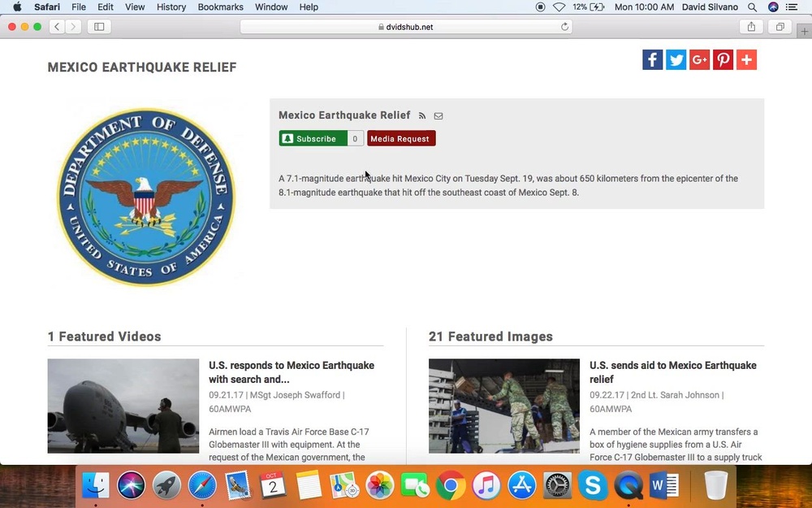This screenshot has width=812, height=508.
Task: Share via the Google+ icon
Action: click(699, 59)
